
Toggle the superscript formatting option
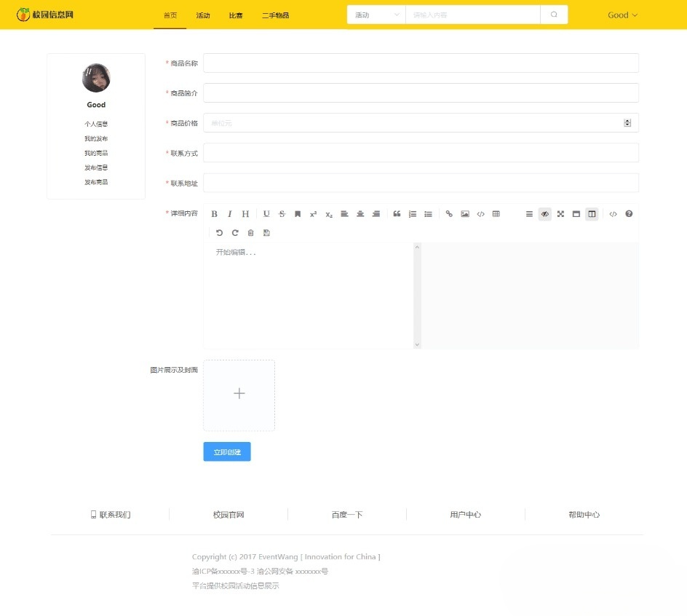[313, 213]
